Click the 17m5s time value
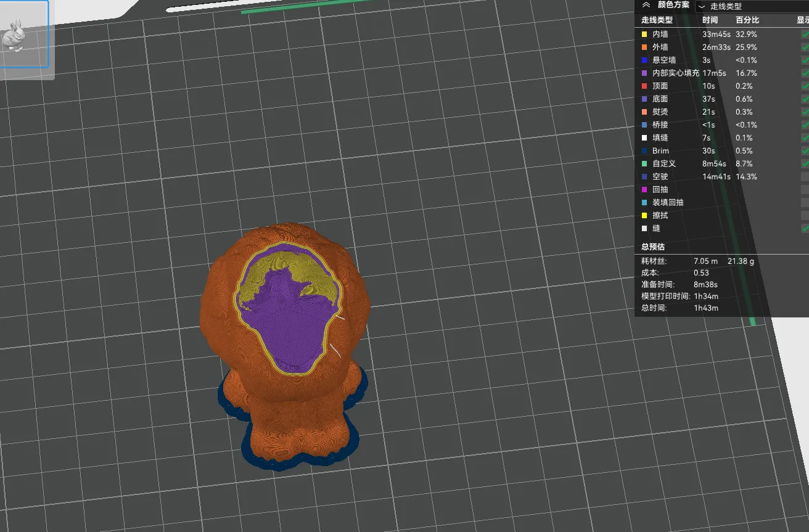Viewport: 809px width, 532px height. (714, 73)
